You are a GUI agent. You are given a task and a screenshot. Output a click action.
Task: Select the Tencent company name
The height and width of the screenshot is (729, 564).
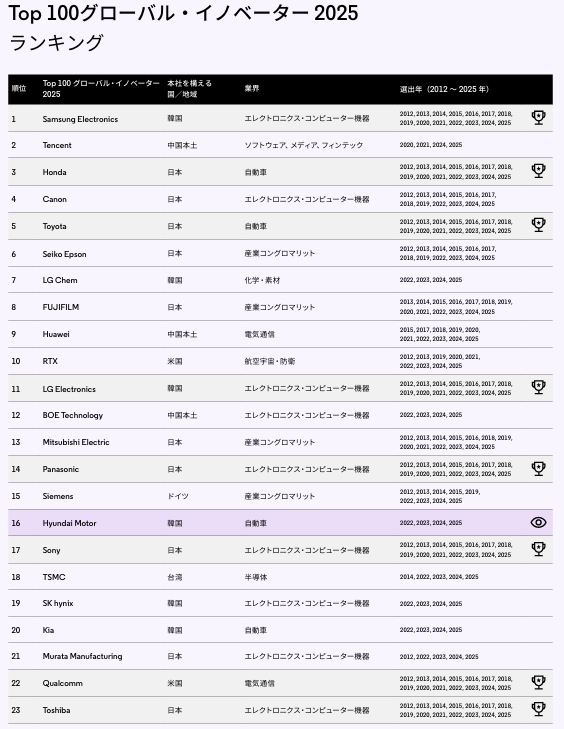point(57,145)
